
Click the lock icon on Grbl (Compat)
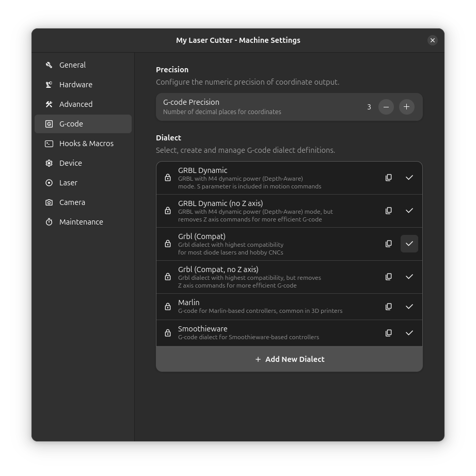[x=168, y=244]
